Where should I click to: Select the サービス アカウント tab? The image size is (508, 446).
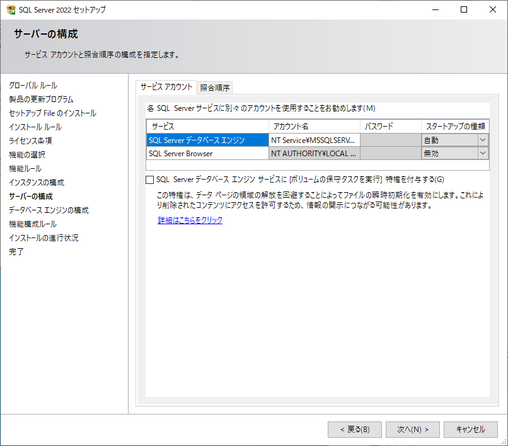coord(166,87)
